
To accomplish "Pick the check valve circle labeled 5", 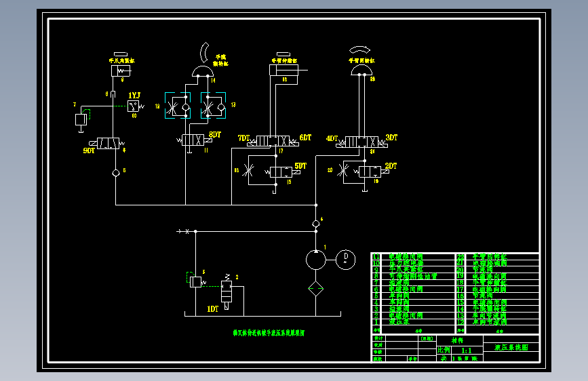I will (116, 173).
